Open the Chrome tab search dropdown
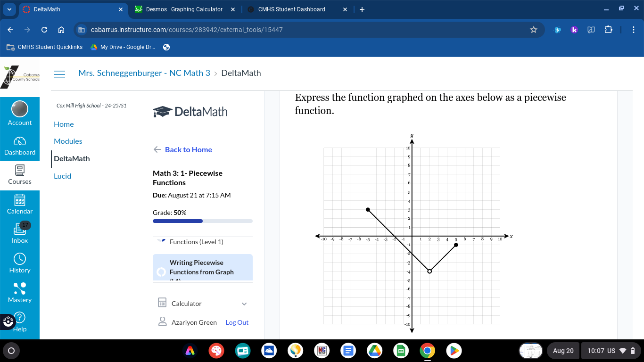The image size is (644, 362). click(9, 9)
